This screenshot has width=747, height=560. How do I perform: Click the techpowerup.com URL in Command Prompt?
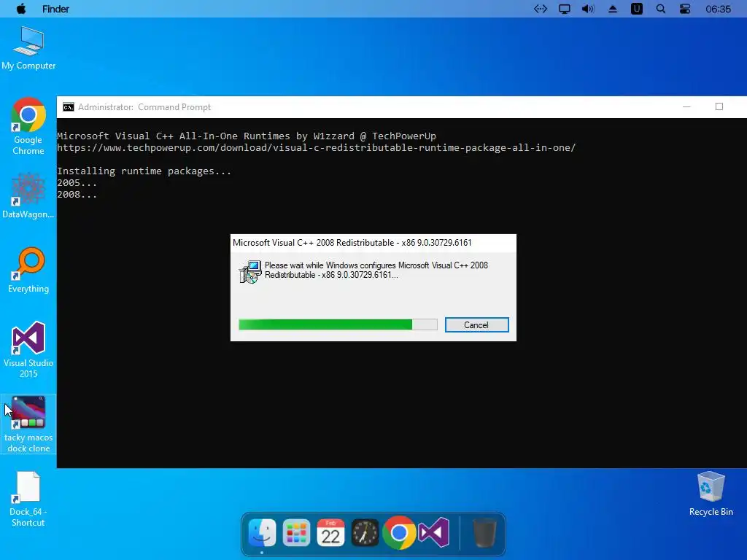[x=317, y=147]
